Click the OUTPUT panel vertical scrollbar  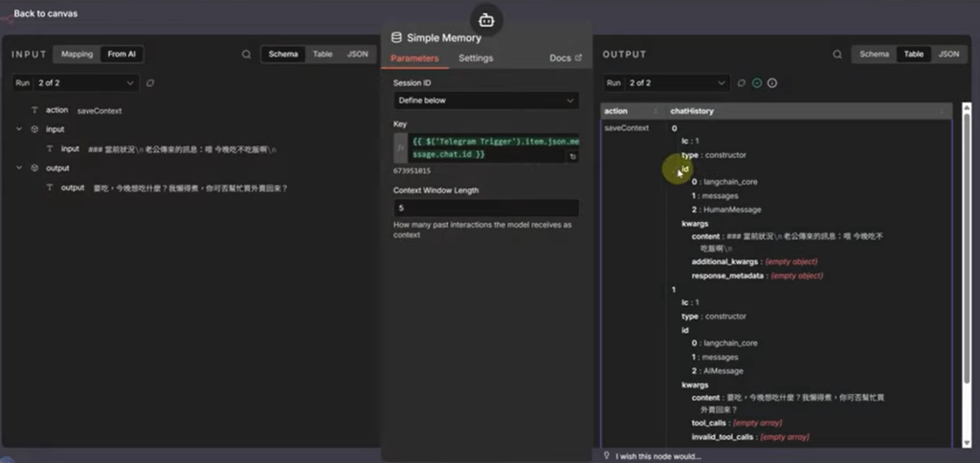(x=965, y=239)
